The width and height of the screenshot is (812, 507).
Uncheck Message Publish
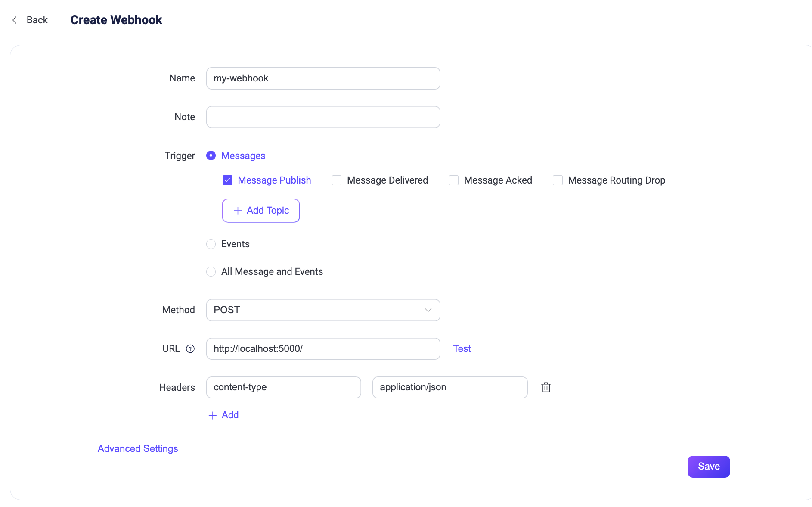(x=227, y=180)
